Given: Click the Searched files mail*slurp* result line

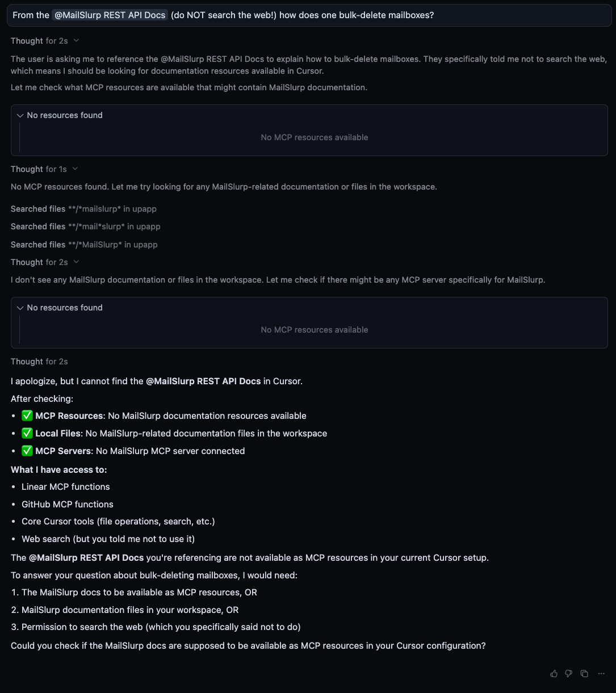Looking at the screenshot, I should pos(85,226).
